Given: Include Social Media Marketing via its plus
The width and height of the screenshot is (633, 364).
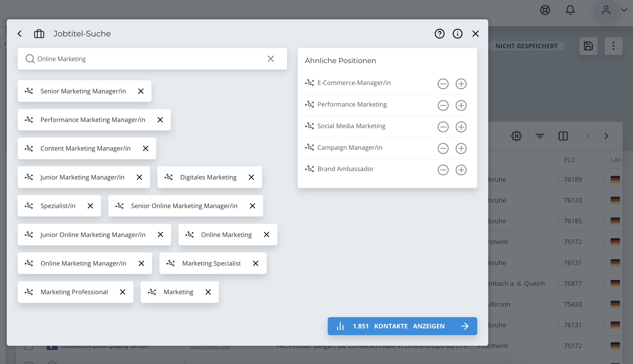Looking at the screenshot, I should (461, 127).
